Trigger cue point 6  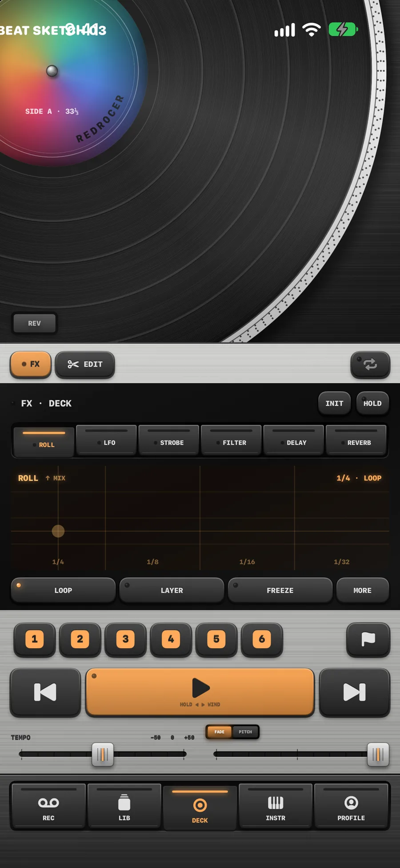click(262, 639)
